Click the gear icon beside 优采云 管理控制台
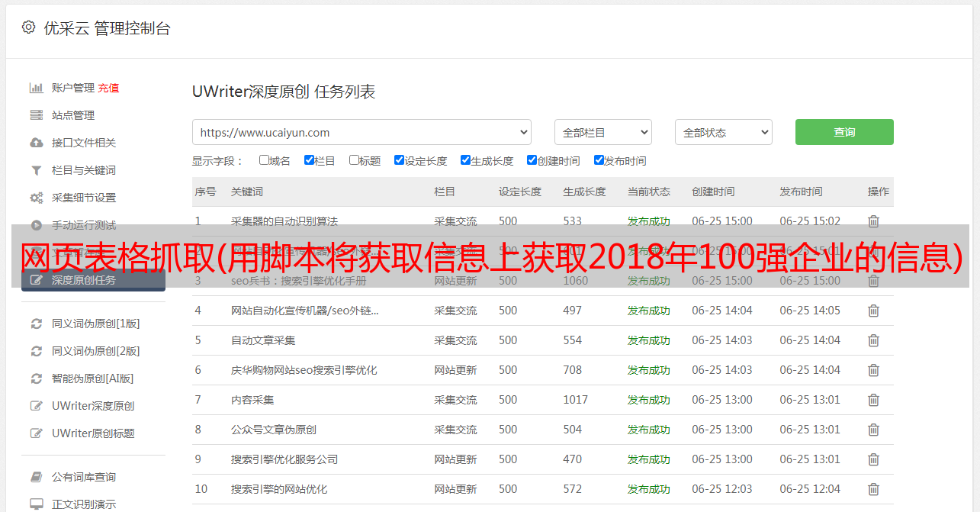Viewport: 980px width, 512px height. pyautogui.click(x=28, y=27)
